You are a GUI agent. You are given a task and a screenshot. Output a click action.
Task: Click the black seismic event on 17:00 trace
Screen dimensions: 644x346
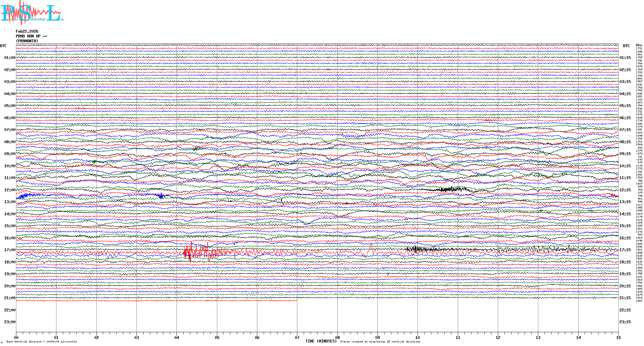417,249
